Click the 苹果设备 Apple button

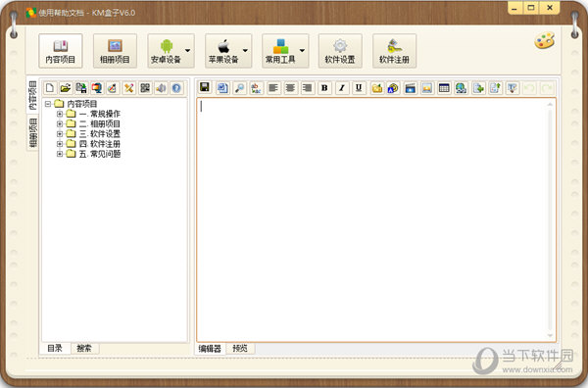coord(223,51)
